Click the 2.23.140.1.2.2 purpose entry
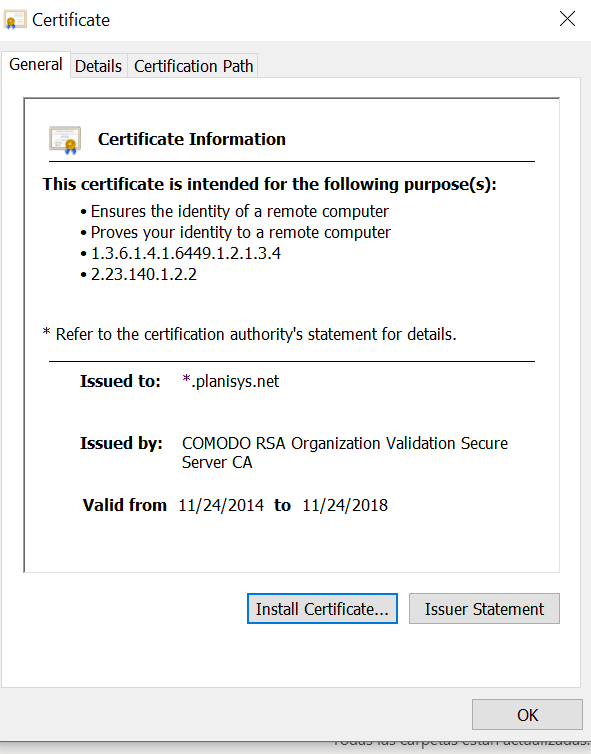This screenshot has height=754, width=591. (x=144, y=275)
